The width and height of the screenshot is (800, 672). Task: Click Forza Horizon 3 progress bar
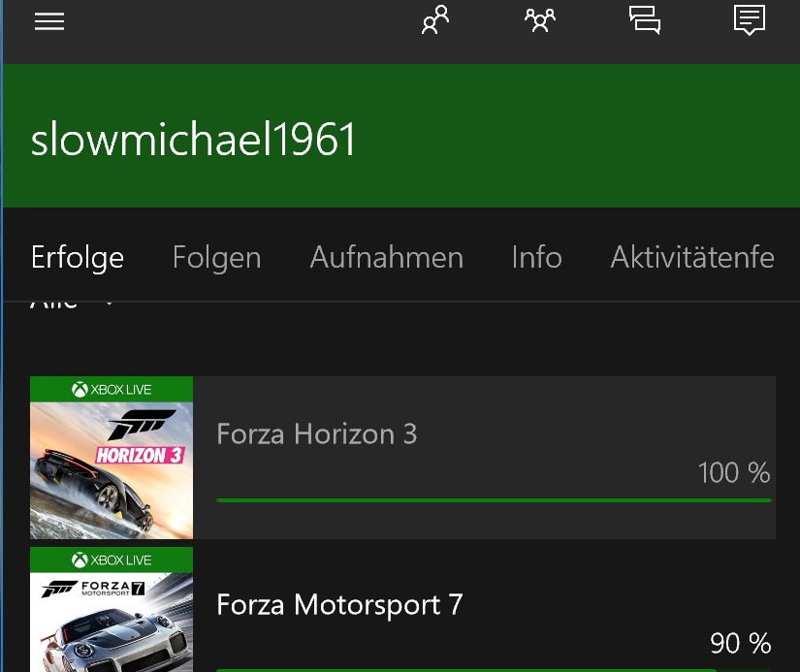tap(494, 500)
